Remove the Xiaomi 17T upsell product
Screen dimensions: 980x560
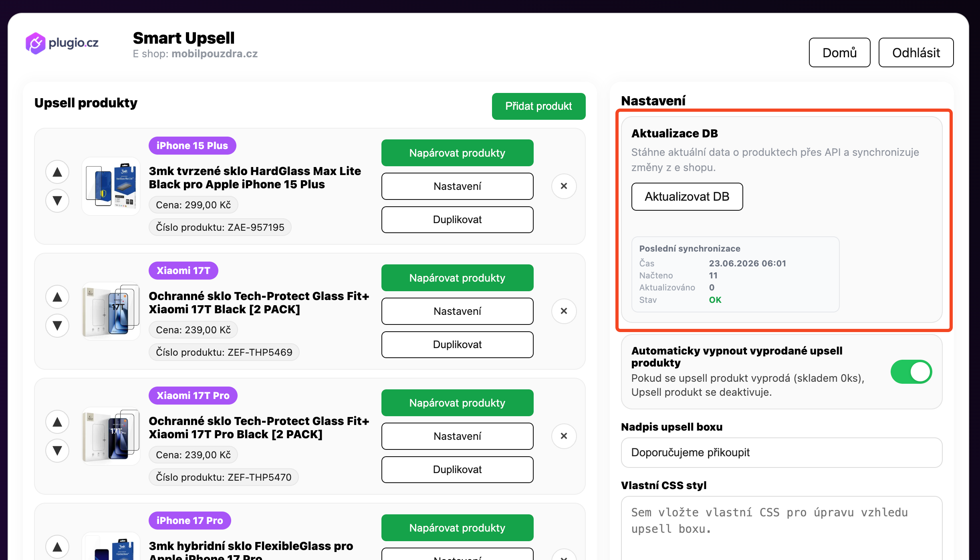click(564, 311)
